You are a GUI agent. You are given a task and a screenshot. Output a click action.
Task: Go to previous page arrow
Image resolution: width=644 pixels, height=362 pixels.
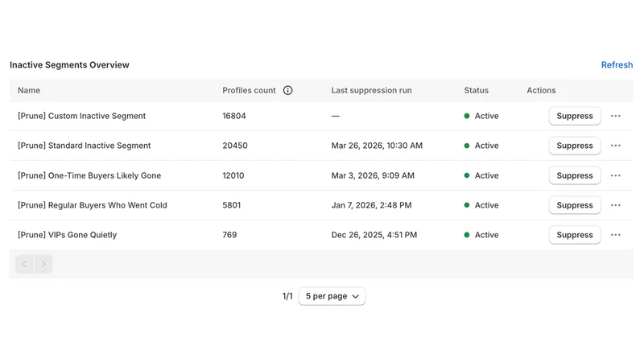pos(24,264)
